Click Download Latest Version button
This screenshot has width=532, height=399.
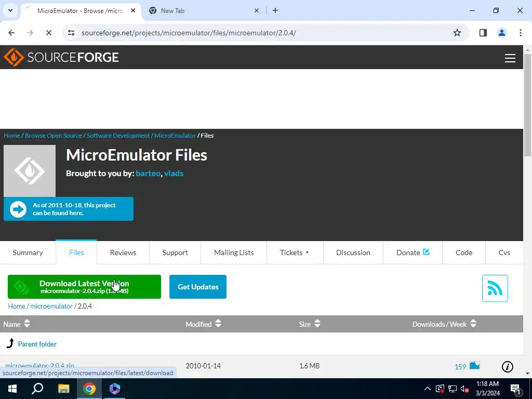(x=85, y=287)
